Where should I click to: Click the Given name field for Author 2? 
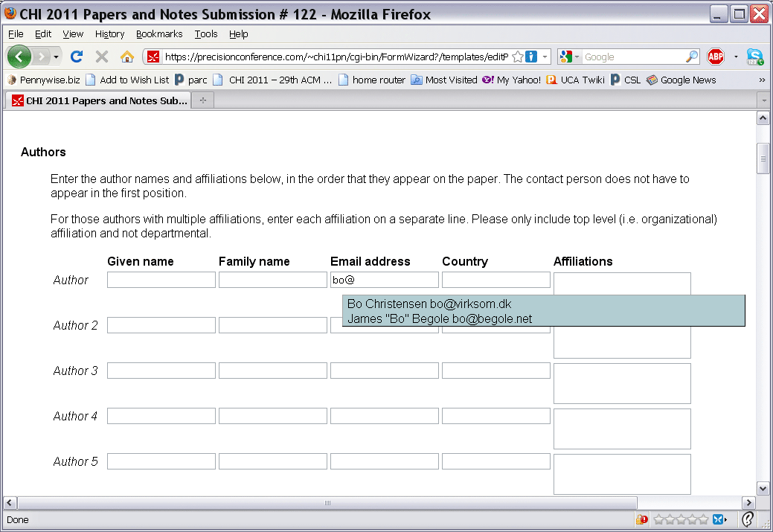point(161,325)
